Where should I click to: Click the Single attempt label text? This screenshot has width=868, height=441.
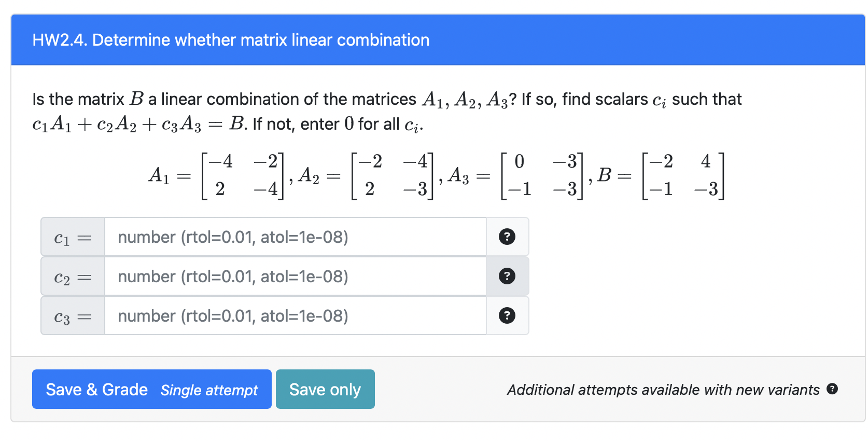tap(209, 390)
